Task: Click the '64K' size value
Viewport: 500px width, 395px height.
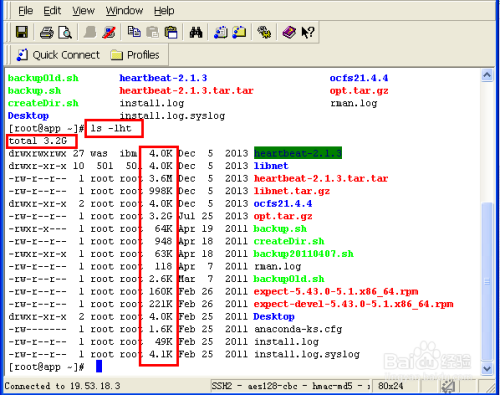Action: click(x=164, y=229)
